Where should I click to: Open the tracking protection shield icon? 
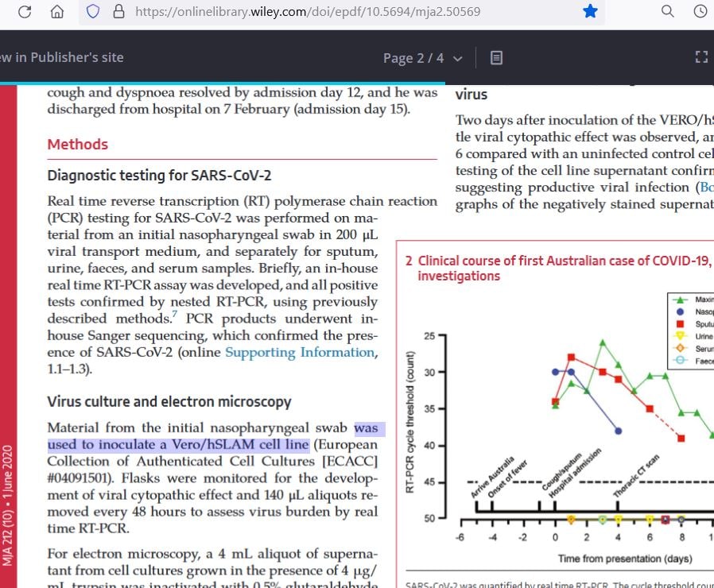92,12
